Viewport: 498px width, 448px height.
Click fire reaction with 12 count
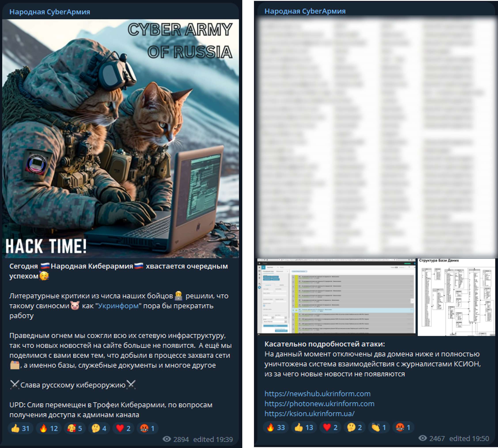click(x=49, y=429)
